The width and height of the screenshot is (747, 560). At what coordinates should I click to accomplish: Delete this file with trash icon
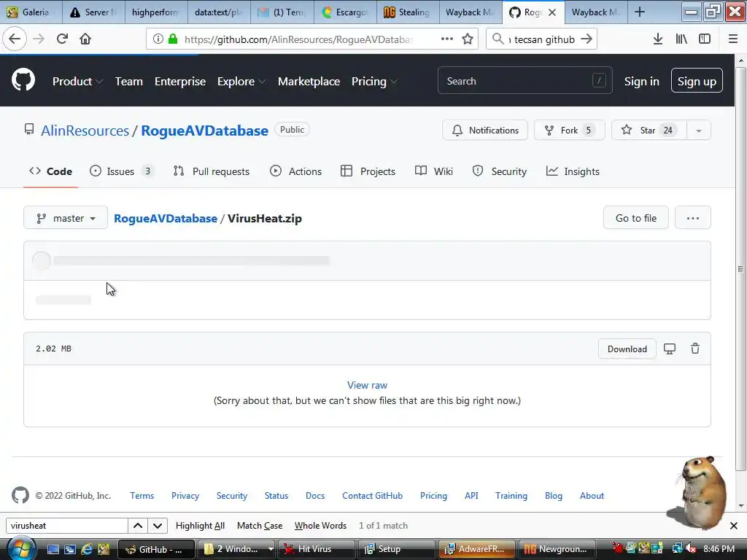click(x=695, y=349)
